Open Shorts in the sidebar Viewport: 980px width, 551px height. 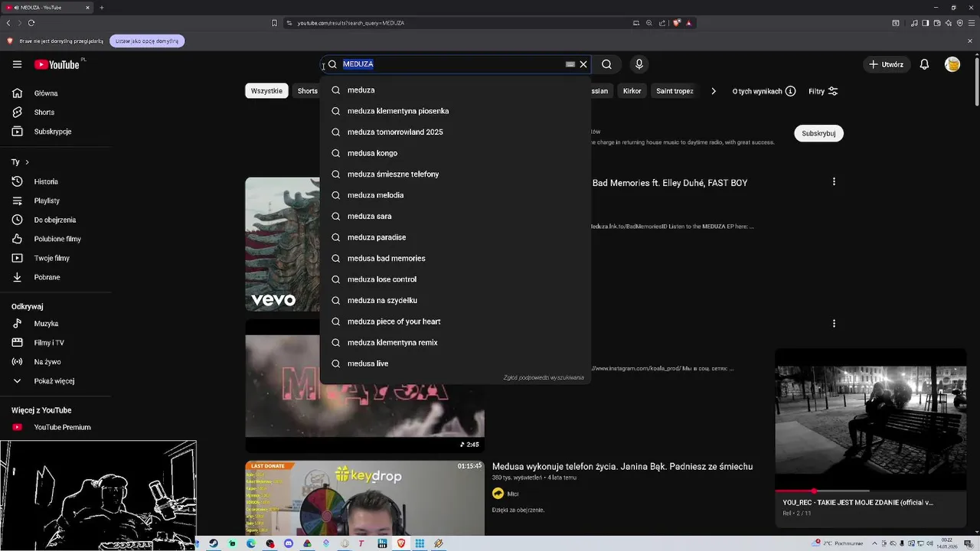[55, 112]
